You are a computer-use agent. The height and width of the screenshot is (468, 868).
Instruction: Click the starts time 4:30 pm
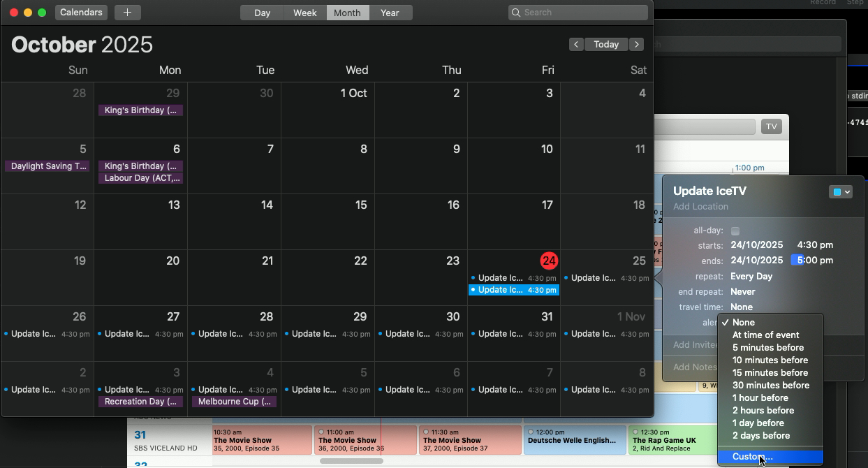[x=815, y=245]
